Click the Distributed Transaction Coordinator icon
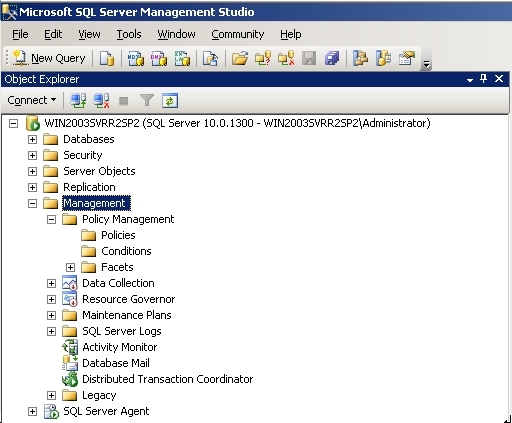512x423 pixels. coord(70,379)
